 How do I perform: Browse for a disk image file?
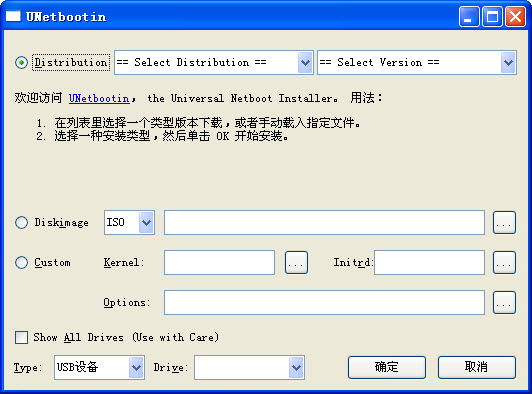pos(505,223)
